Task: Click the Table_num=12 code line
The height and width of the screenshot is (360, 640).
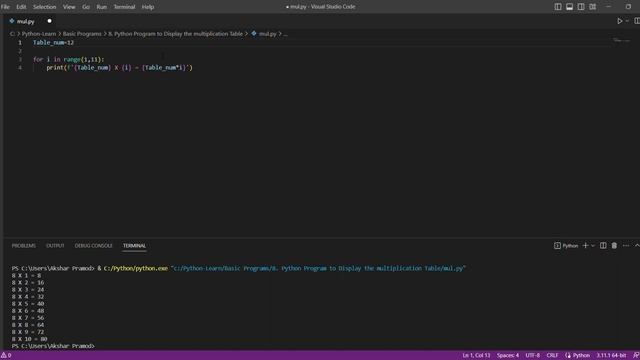Action: [53, 42]
